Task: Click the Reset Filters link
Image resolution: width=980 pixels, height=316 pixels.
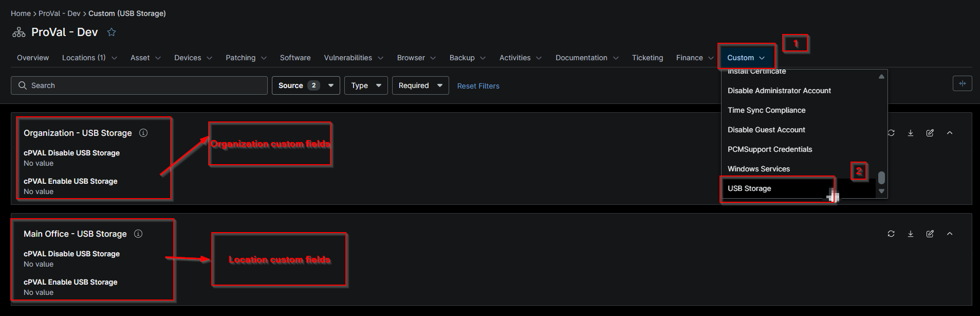Action: [478, 86]
